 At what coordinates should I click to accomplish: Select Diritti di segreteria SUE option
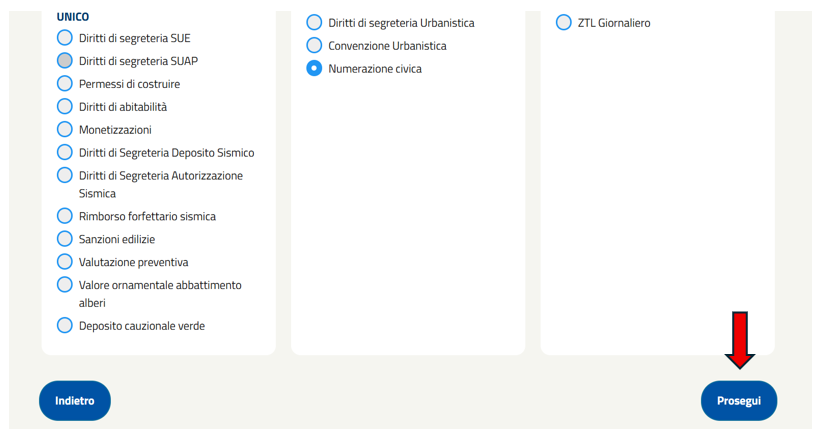click(x=65, y=38)
